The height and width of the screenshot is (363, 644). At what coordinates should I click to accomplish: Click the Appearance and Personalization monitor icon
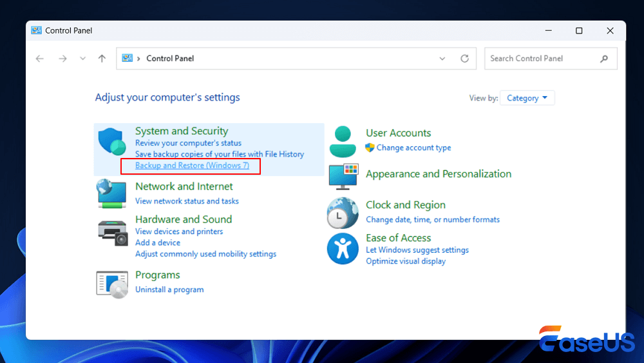pyautogui.click(x=343, y=175)
